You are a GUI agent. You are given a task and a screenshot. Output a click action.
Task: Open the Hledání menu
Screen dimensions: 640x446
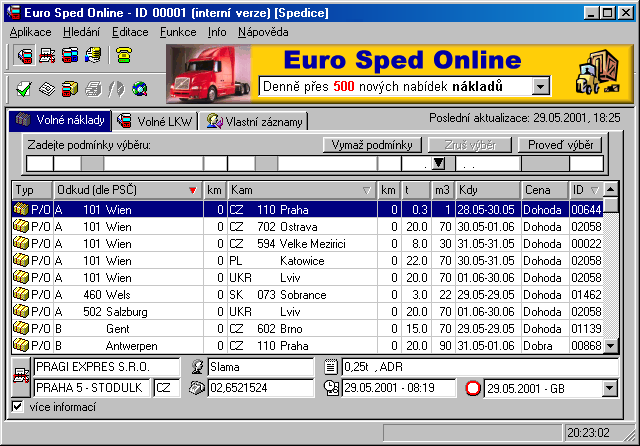(81, 32)
